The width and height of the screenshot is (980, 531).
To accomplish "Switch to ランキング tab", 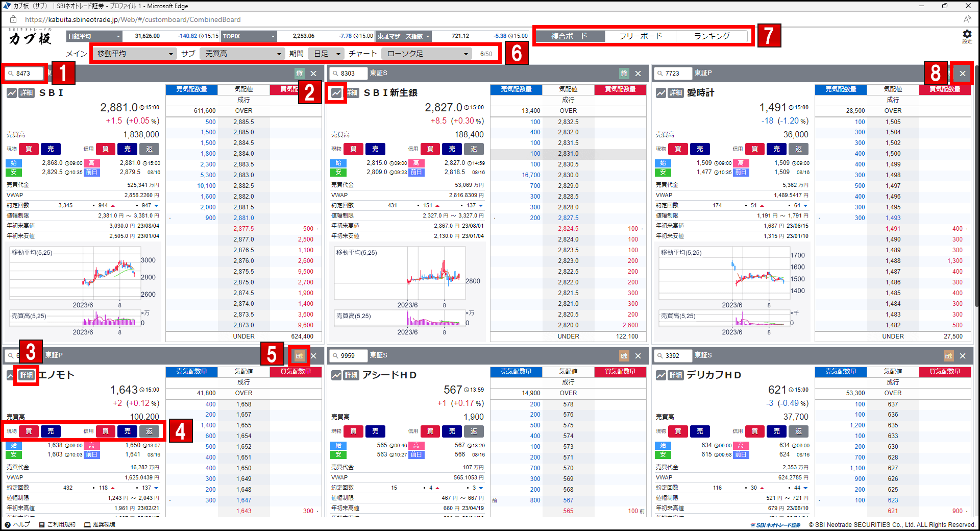I will click(x=712, y=36).
